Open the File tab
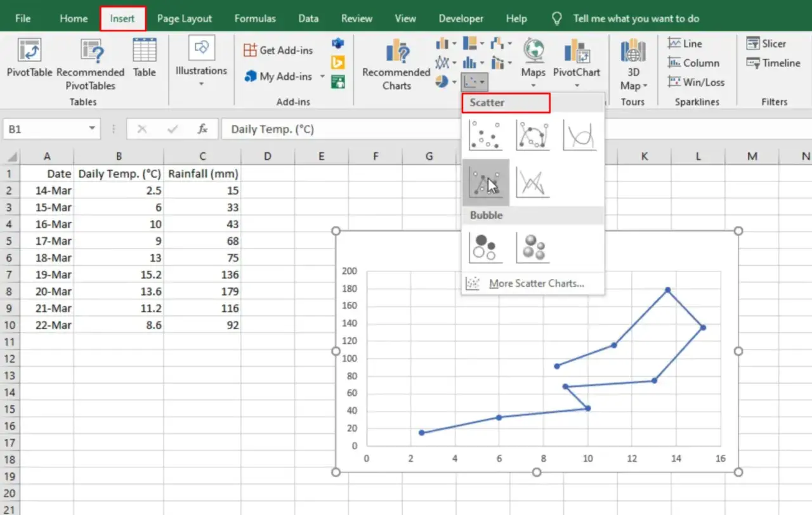 click(x=23, y=18)
